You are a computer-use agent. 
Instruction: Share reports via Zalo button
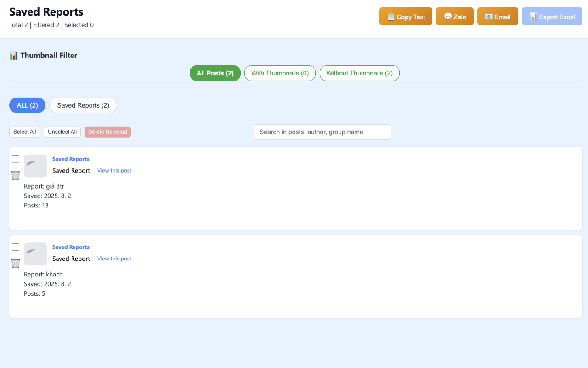click(x=454, y=17)
